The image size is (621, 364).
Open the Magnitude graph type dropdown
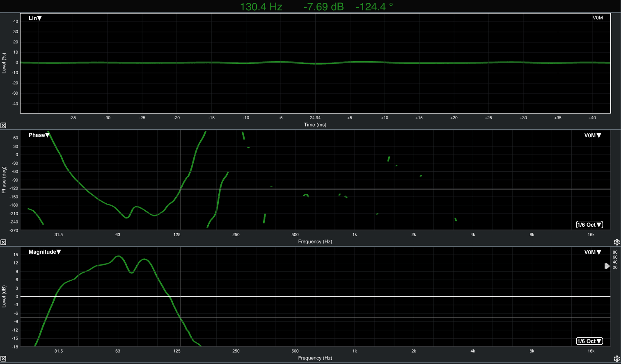[45, 252]
